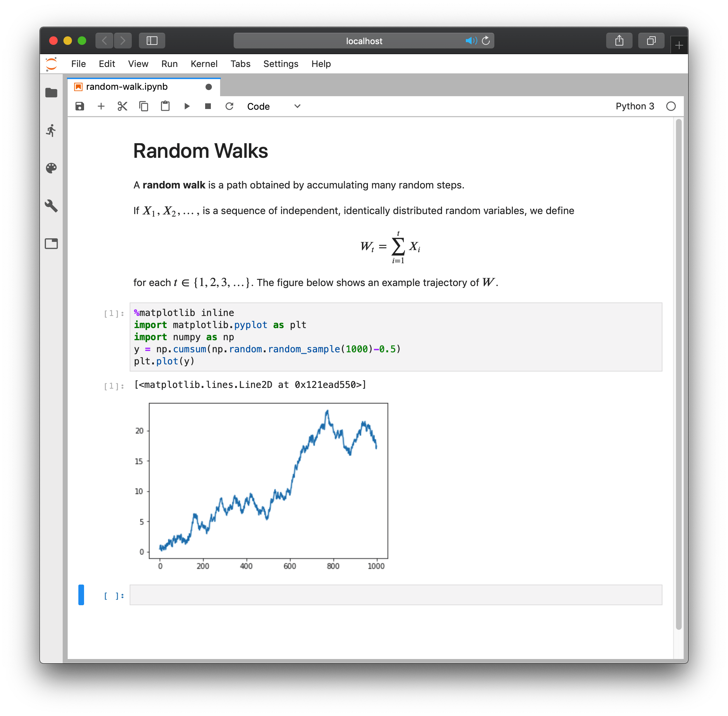Click the code cell with matplotlib imports

[x=396, y=337]
